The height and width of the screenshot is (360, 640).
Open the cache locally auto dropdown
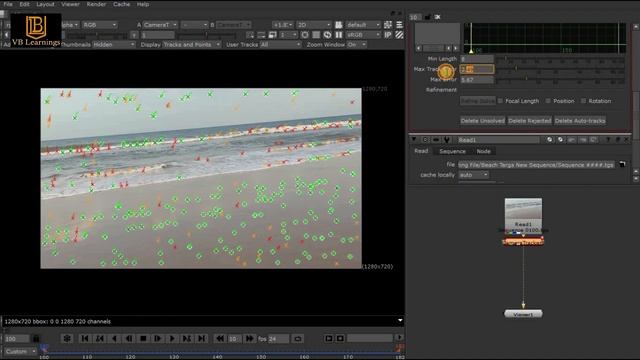473,175
